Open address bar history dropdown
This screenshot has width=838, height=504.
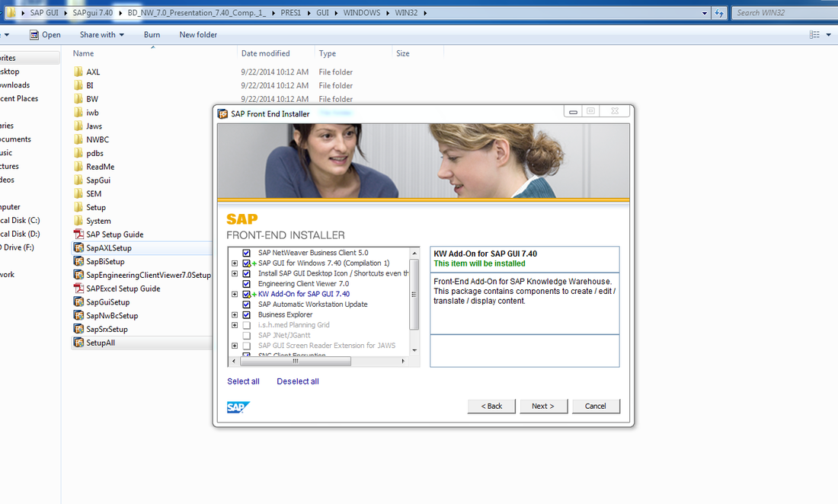tap(705, 13)
